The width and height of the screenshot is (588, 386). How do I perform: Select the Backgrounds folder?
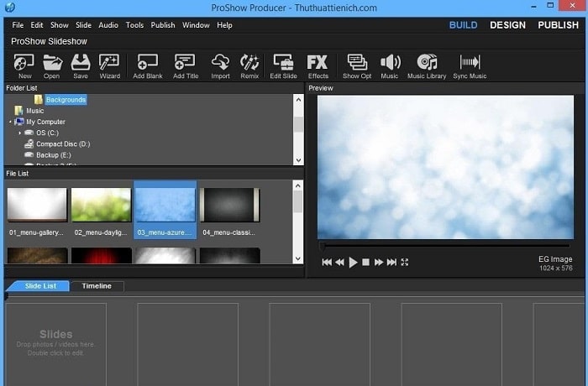click(x=66, y=100)
